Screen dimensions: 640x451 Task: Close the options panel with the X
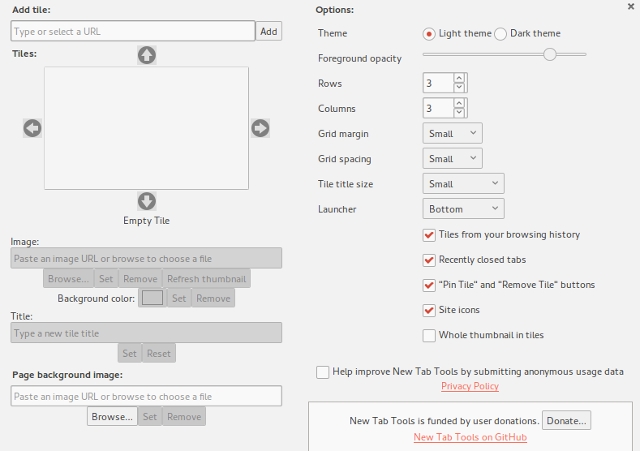click(631, 6)
